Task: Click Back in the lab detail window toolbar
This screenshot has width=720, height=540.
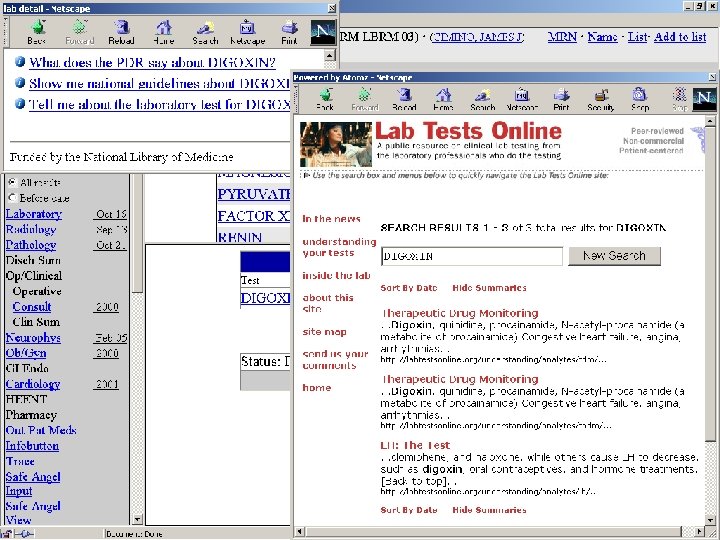Action: coord(37,32)
